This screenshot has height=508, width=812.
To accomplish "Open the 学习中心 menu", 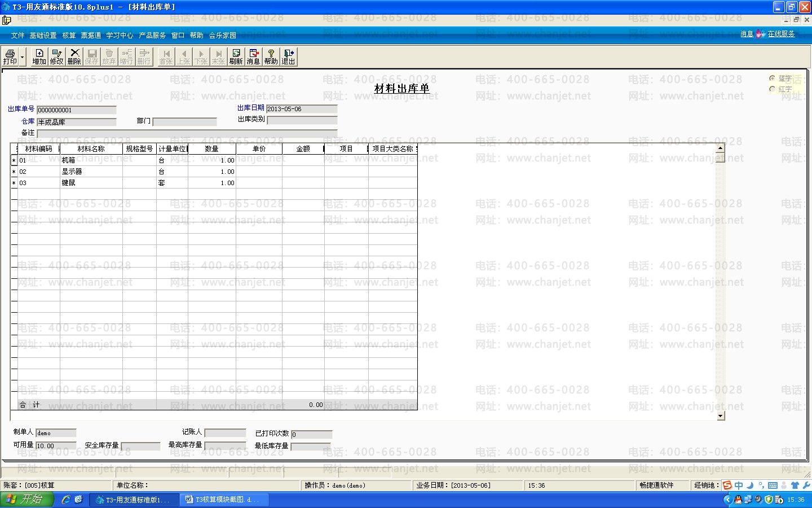I will [x=120, y=36].
